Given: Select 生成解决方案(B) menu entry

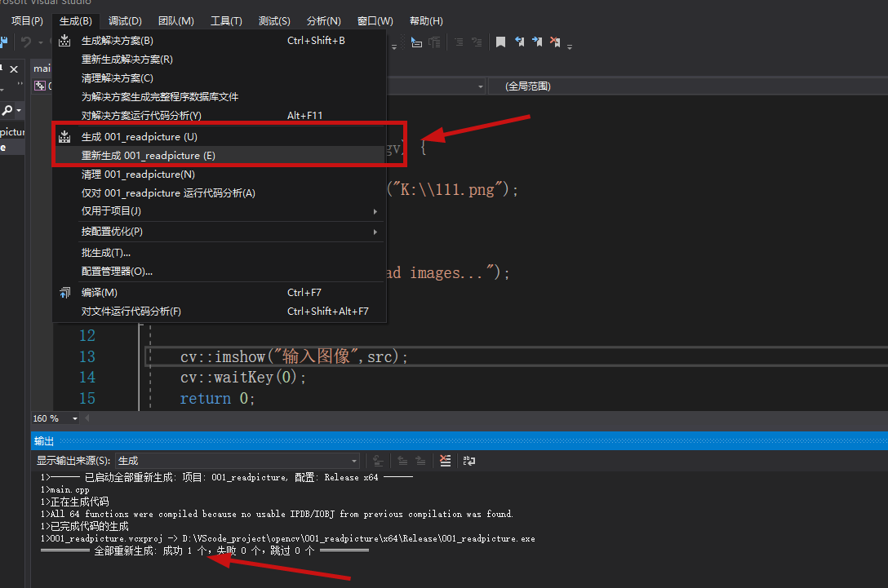Looking at the screenshot, I should coord(220,41).
